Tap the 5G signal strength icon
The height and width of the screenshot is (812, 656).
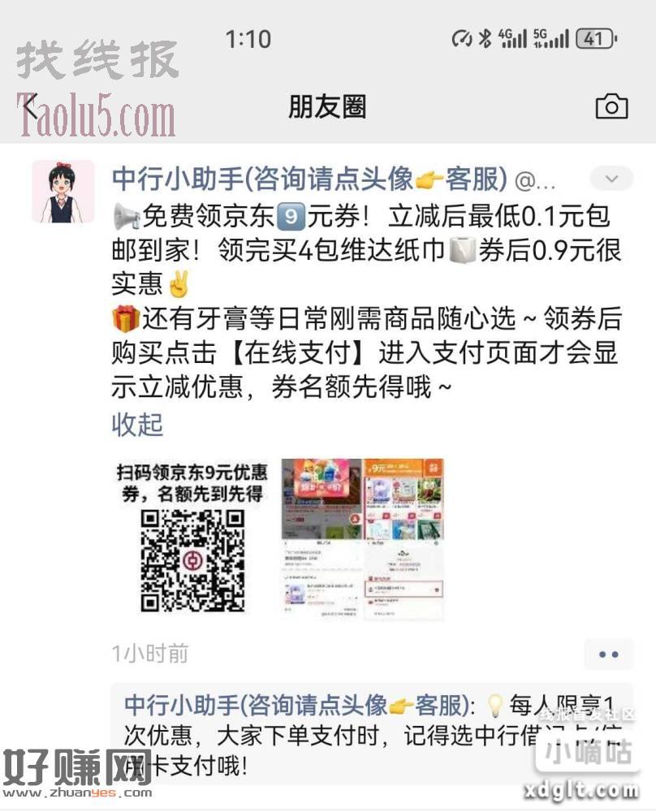click(x=551, y=39)
